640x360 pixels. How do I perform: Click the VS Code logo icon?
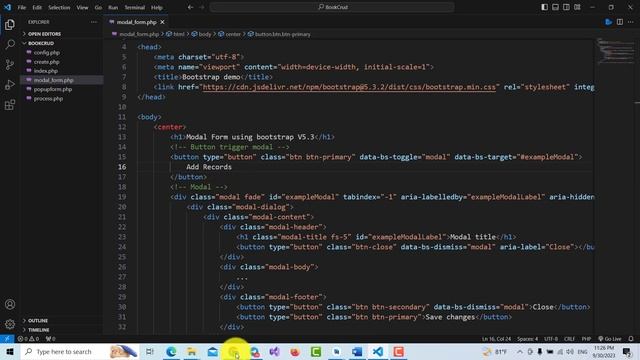(x=7, y=7)
